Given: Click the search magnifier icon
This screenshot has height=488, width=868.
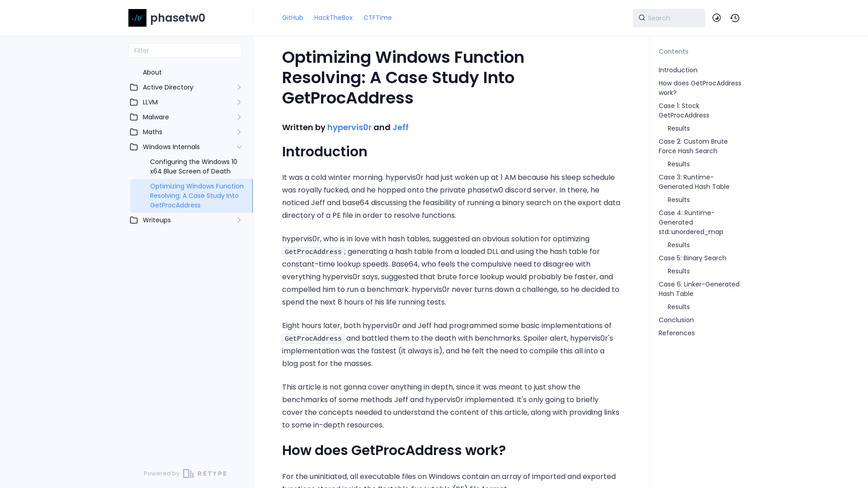Looking at the screenshot, I should pos(642,18).
